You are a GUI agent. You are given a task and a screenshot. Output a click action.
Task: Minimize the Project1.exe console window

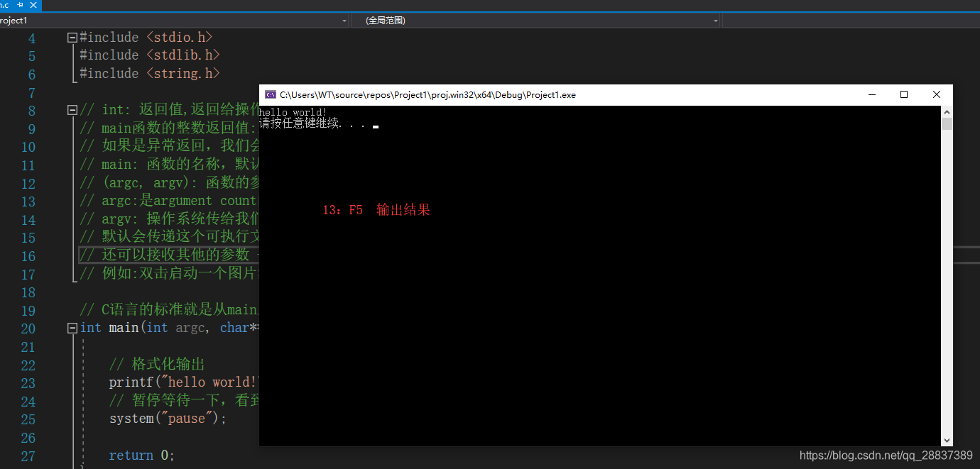pos(871,94)
